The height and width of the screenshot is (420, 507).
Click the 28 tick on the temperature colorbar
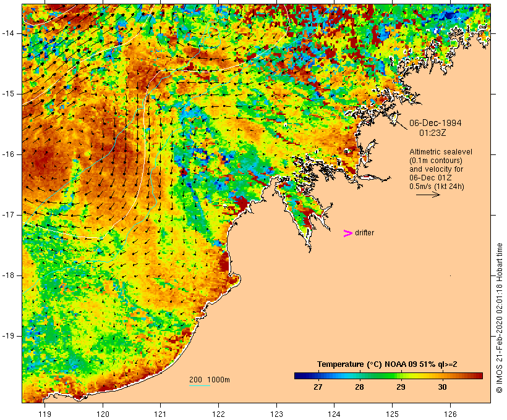coord(359,387)
